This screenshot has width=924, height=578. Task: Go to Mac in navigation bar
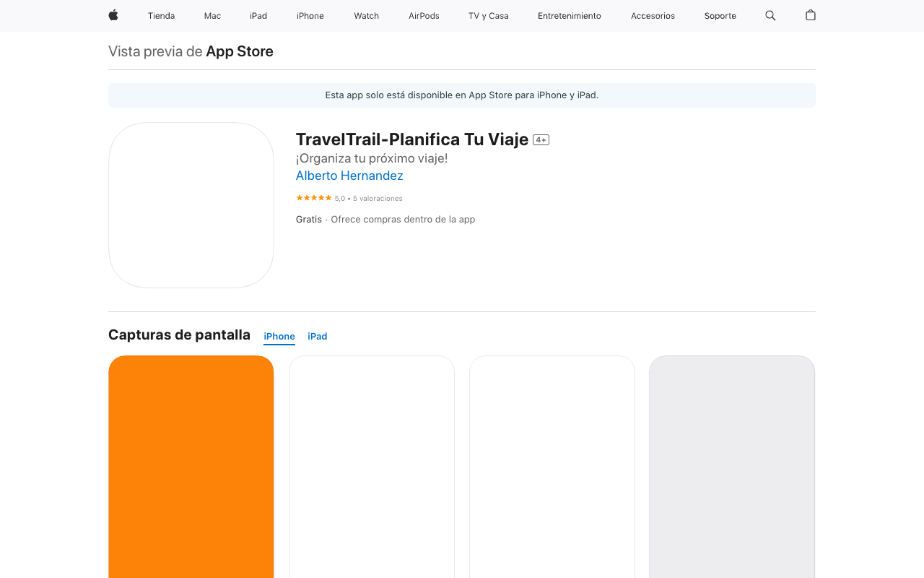click(212, 16)
